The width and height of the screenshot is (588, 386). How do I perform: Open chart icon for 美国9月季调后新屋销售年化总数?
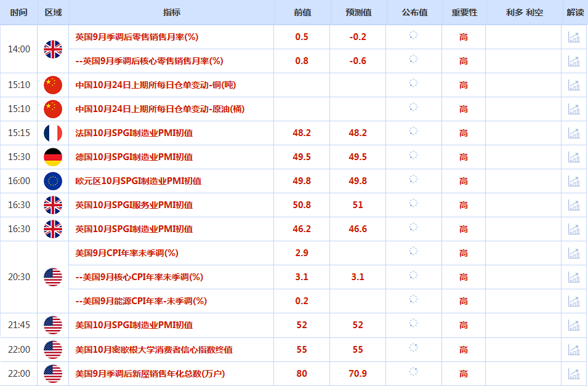click(x=574, y=374)
